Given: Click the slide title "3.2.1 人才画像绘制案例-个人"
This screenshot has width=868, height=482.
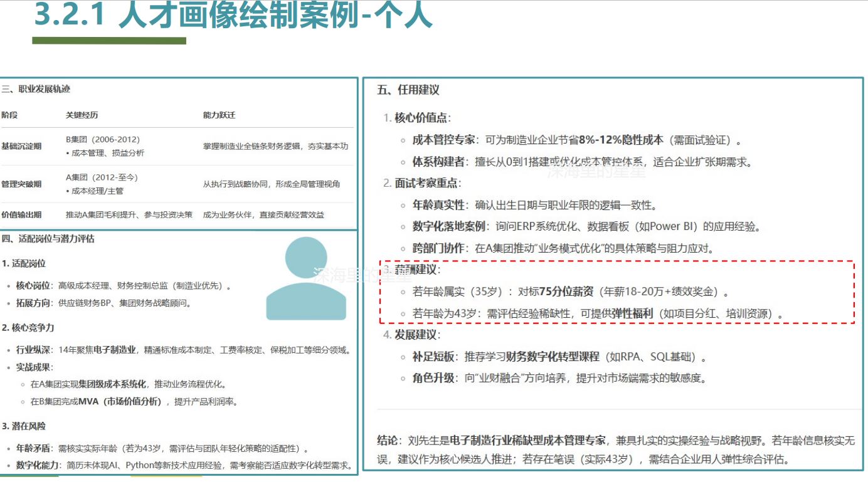Looking at the screenshot, I should pyautogui.click(x=233, y=15).
